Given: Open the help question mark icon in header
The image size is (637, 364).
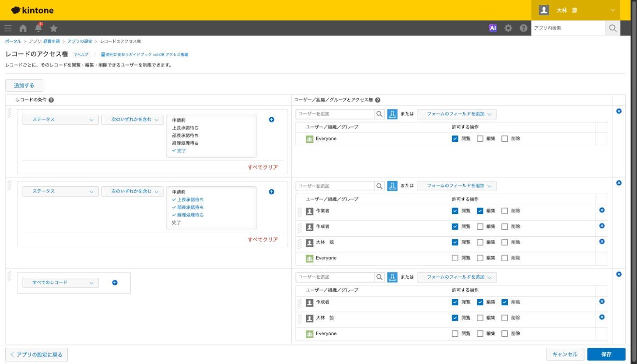Looking at the screenshot, I should click(x=523, y=28).
